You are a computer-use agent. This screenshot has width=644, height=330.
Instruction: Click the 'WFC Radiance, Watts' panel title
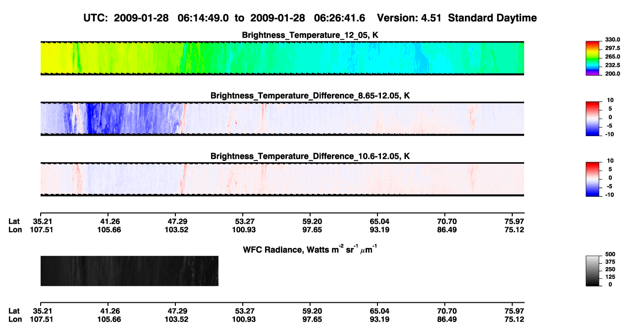(310, 249)
